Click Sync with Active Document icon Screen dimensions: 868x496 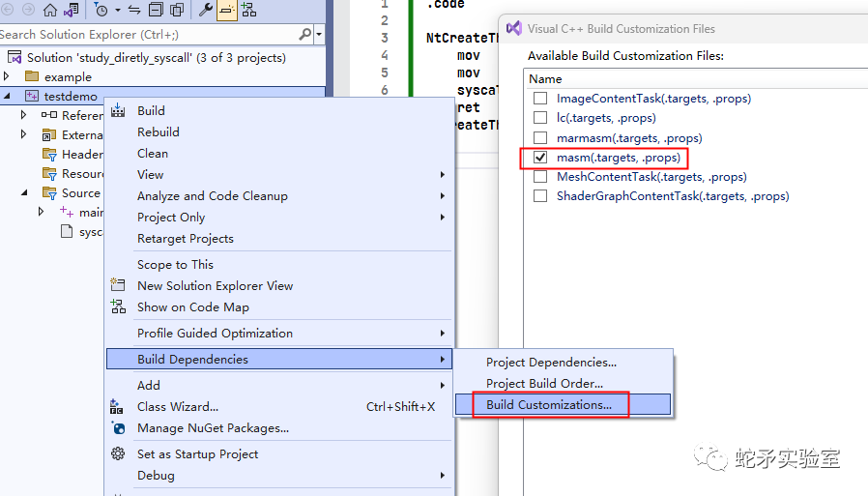coord(134,10)
